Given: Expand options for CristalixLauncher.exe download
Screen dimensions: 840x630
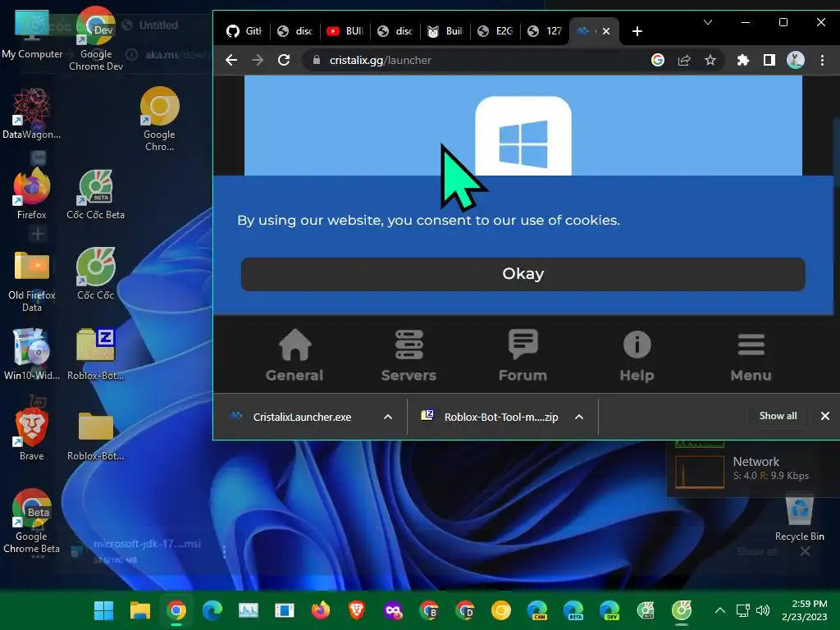Looking at the screenshot, I should [x=388, y=417].
